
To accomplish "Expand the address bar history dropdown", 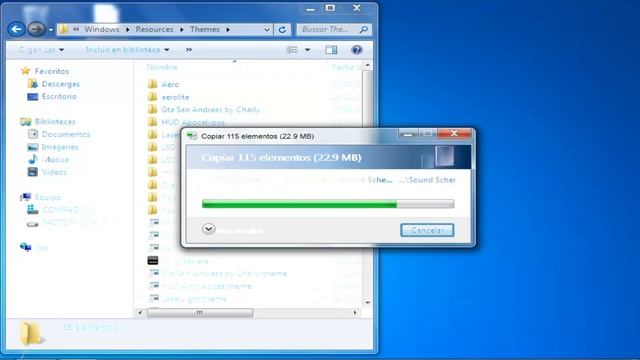I will [267, 30].
